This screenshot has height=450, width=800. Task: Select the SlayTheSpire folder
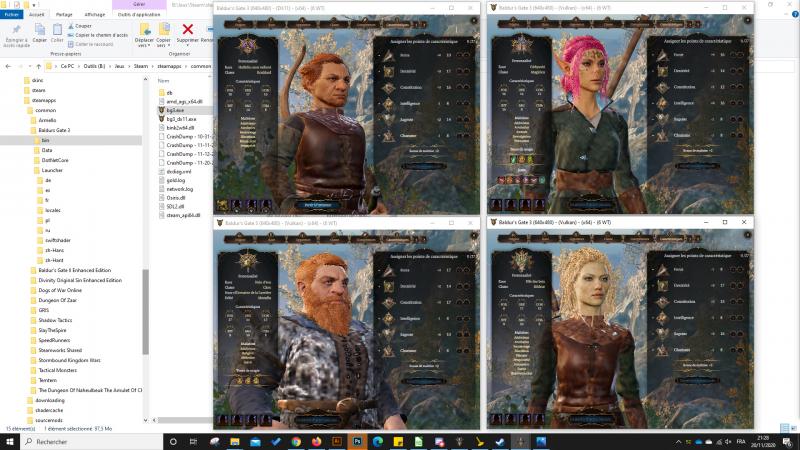coord(54,330)
